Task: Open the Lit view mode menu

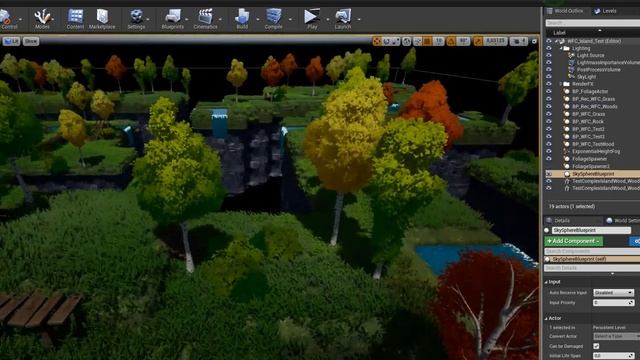Action: (x=11, y=41)
